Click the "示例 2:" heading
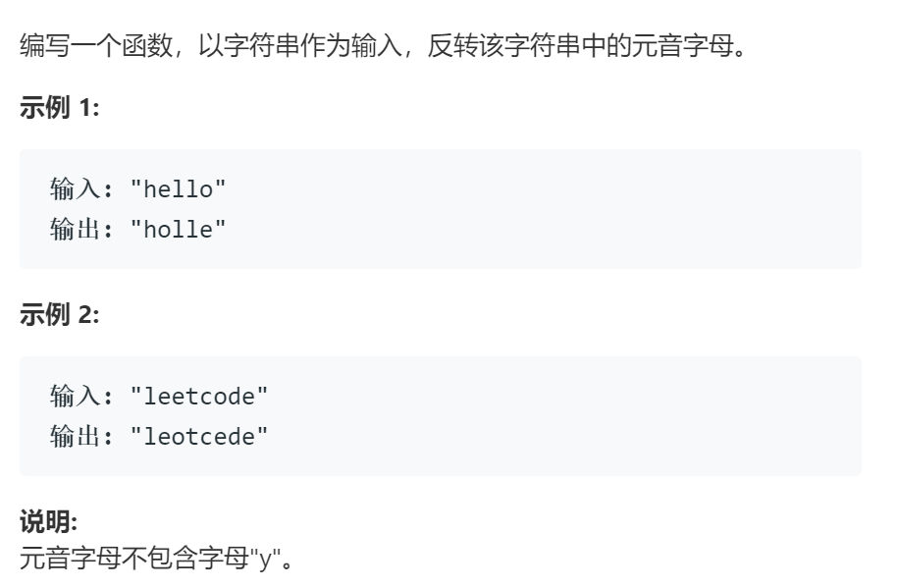This screenshot has height=588, width=897. pyautogui.click(x=60, y=314)
